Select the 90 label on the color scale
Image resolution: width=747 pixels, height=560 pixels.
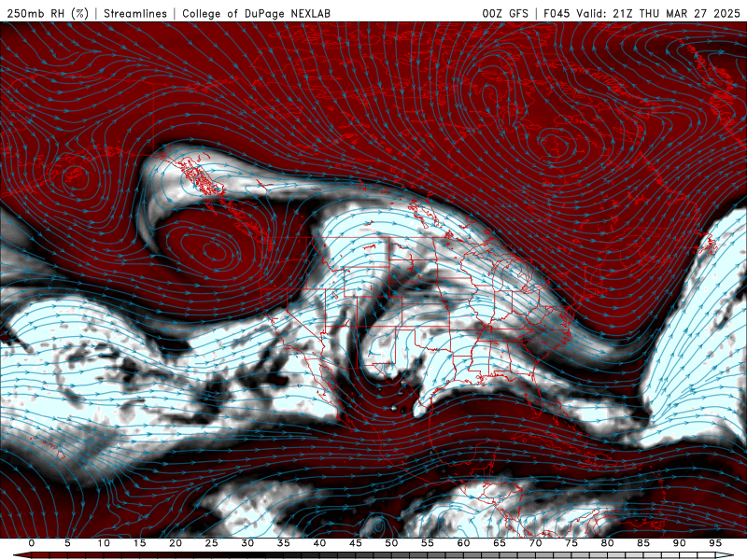click(x=680, y=543)
